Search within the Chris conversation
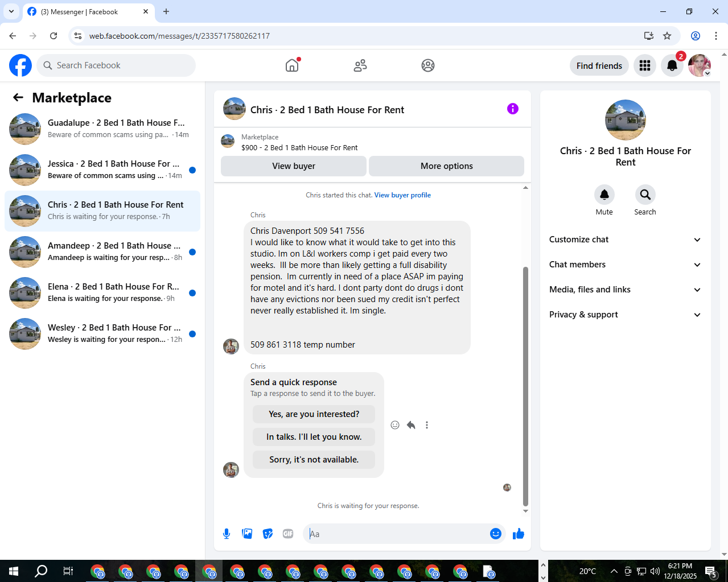 coord(645,195)
